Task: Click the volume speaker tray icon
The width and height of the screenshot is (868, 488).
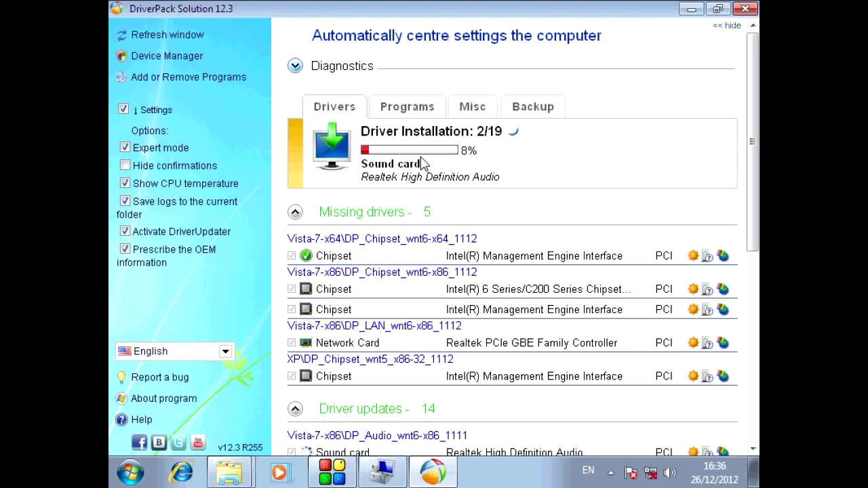Action: point(670,473)
